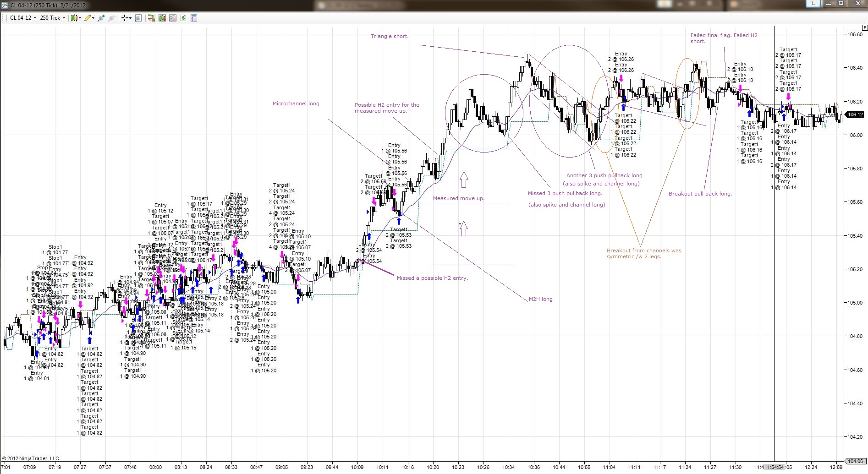Image resolution: width=868 pixels, height=474 pixels.
Task: Select the 'Triangle short.' annotation
Action: pyautogui.click(x=390, y=36)
